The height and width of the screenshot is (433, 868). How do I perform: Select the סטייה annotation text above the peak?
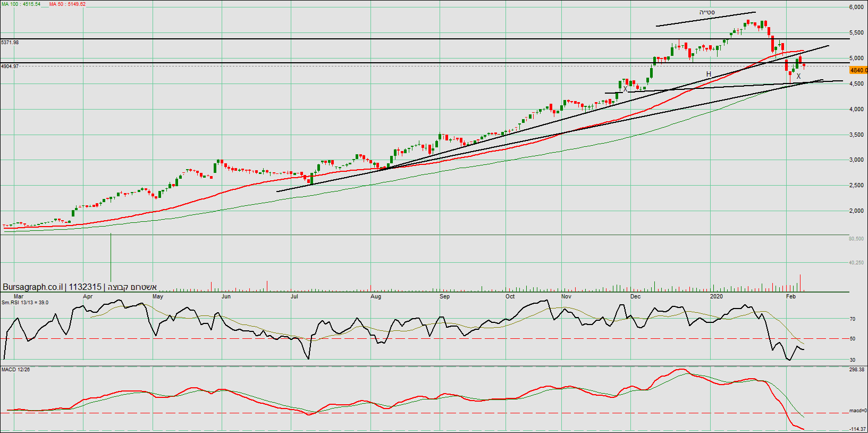tap(707, 12)
